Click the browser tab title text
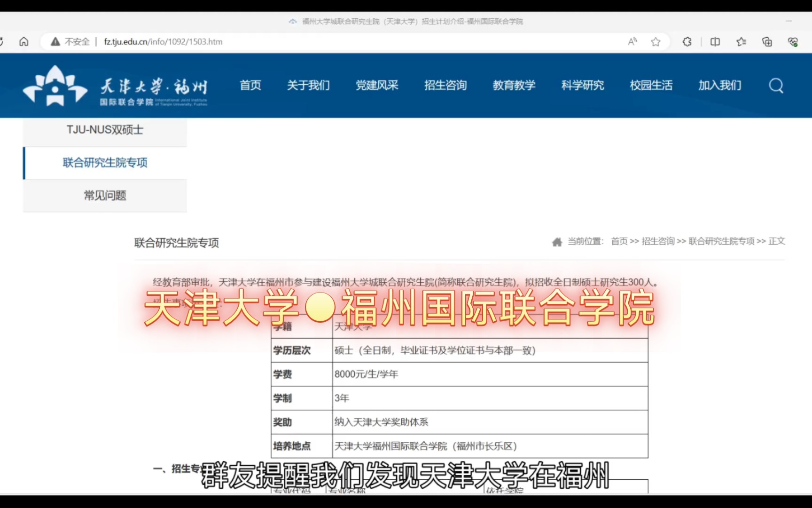 click(x=412, y=21)
